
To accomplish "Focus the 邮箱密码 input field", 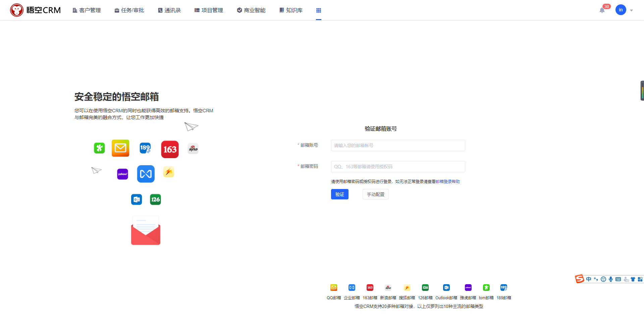I will tap(398, 167).
